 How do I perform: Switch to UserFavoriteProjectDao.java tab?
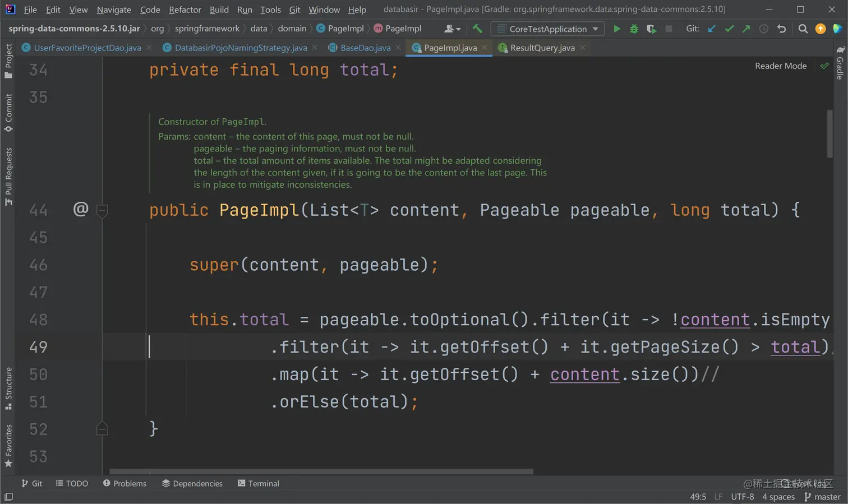87,48
